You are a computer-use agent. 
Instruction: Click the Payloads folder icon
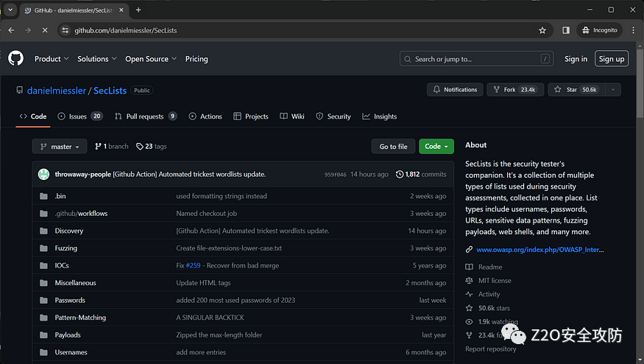(x=43, y=335)
